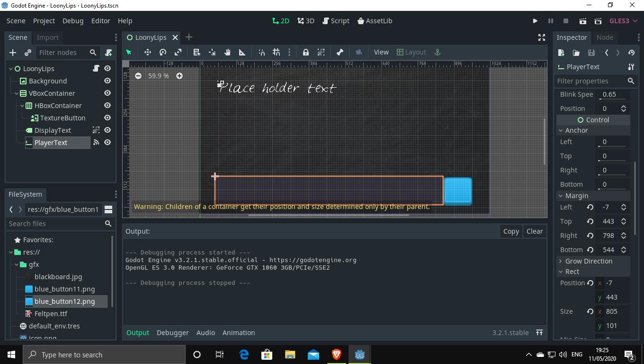
Task: Select the Move Mode tool in toolbar
Action: 147,52
